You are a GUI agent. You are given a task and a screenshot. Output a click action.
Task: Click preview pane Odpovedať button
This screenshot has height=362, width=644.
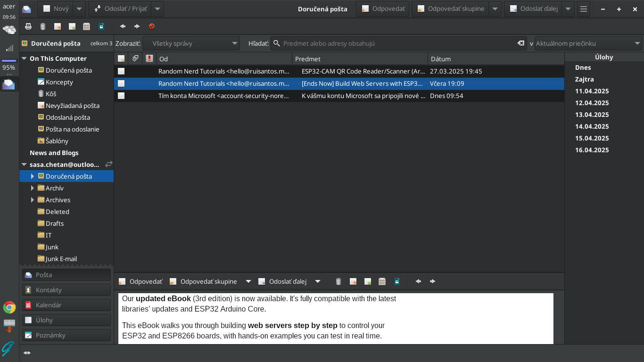140,281
